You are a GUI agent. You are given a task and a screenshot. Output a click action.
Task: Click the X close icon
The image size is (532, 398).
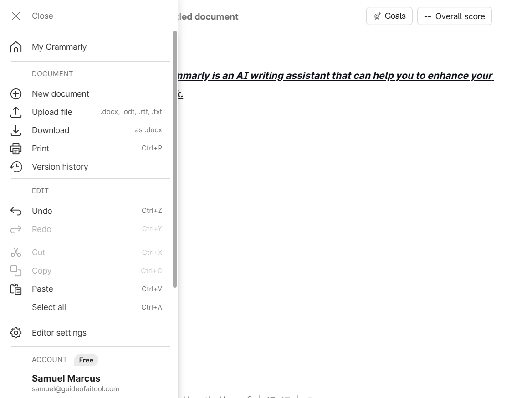(16, 16)
